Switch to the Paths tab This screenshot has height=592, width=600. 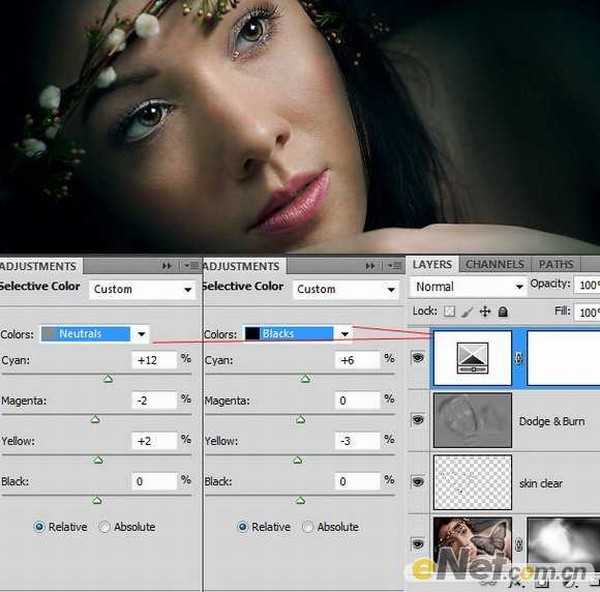[x=556, y=265]
